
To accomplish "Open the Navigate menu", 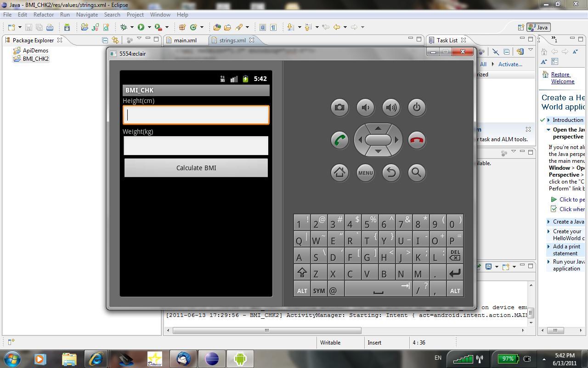I will pos(87,15).
